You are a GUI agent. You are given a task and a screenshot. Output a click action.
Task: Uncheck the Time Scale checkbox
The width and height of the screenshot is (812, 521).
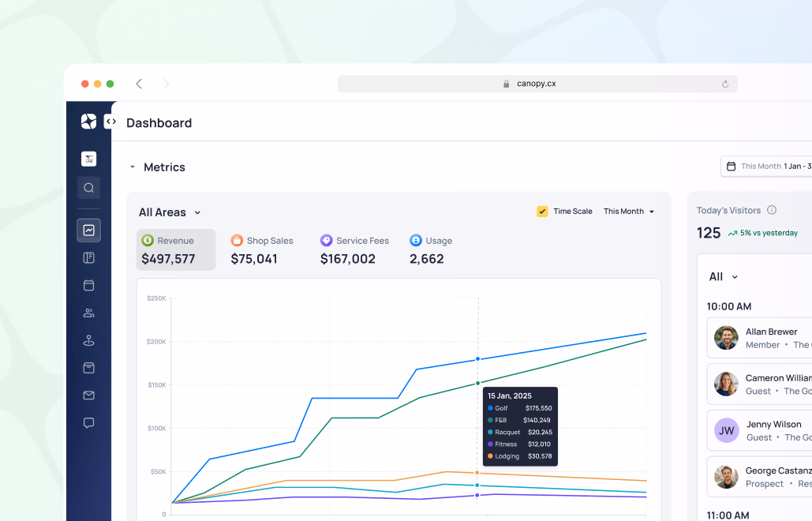(x=542, y=212)
